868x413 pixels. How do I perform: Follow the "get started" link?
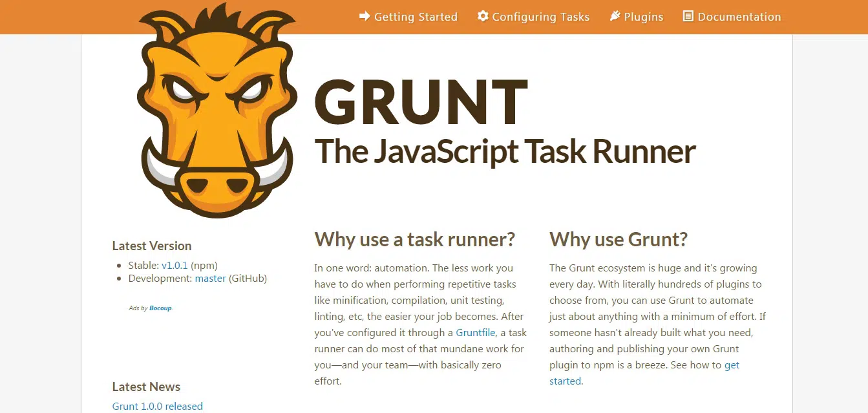coord(732,365)
